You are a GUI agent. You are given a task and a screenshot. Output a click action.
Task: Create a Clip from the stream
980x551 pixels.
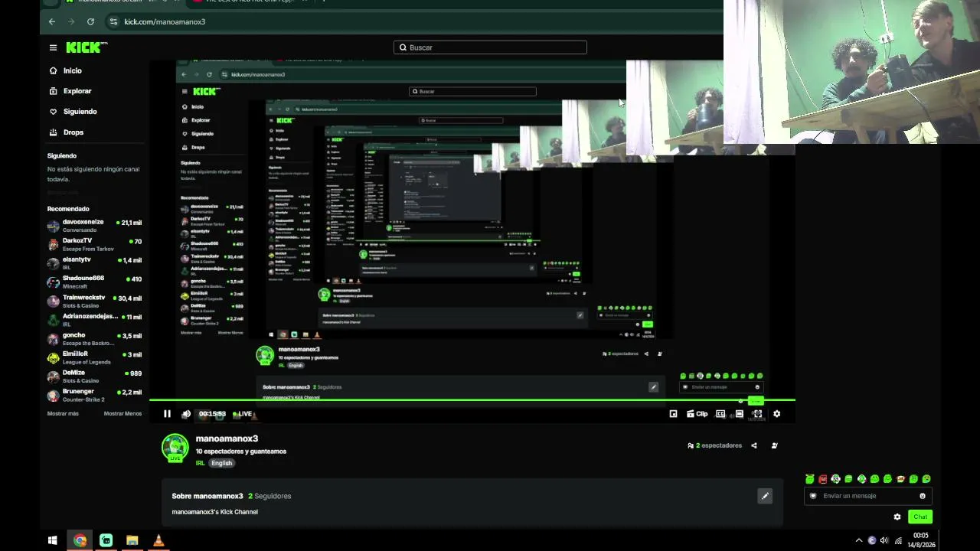pos(697,414)
